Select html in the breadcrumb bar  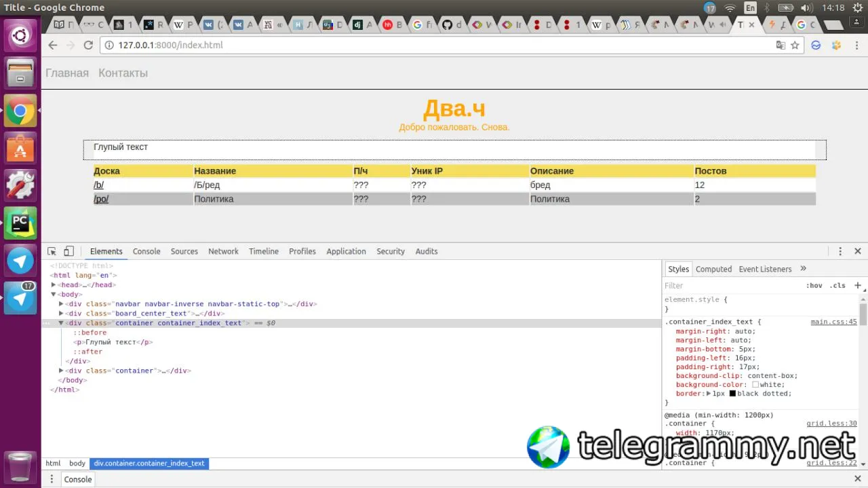tap(53, 464)
